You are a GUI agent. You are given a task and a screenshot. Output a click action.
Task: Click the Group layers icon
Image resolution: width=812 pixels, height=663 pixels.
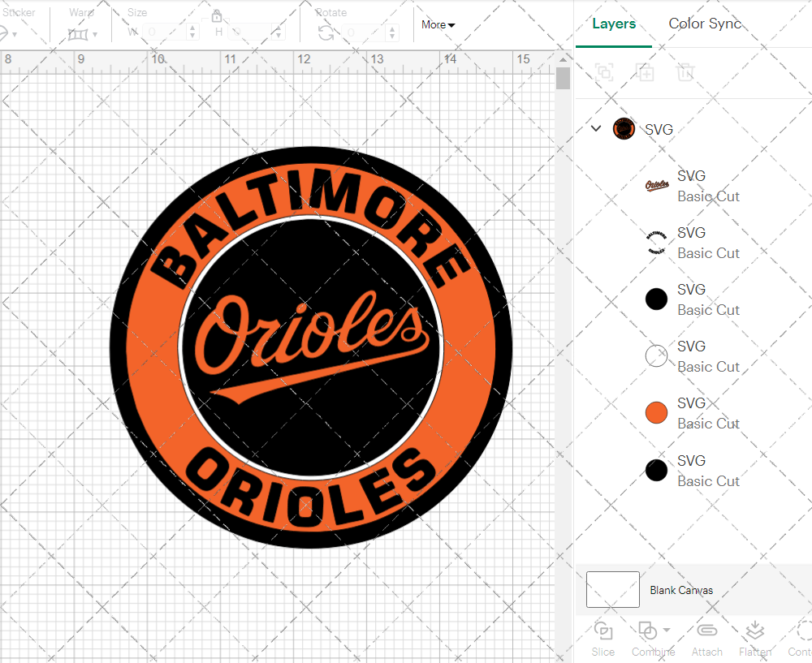coord(603,72)
